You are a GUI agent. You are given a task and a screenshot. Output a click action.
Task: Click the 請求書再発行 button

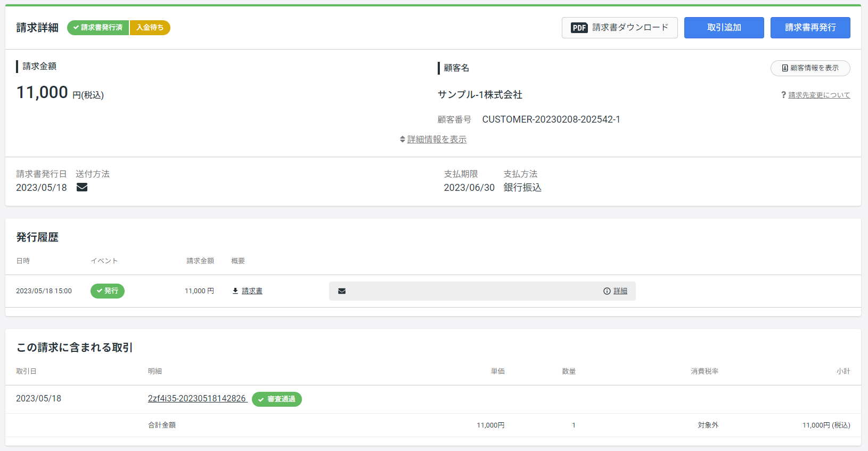point(810,28)
